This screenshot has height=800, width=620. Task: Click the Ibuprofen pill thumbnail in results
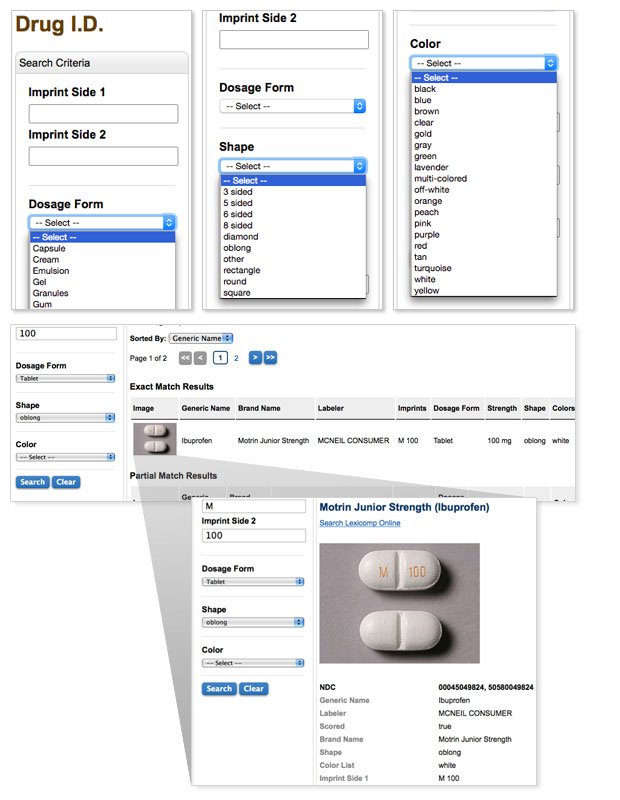coord(154,440)
